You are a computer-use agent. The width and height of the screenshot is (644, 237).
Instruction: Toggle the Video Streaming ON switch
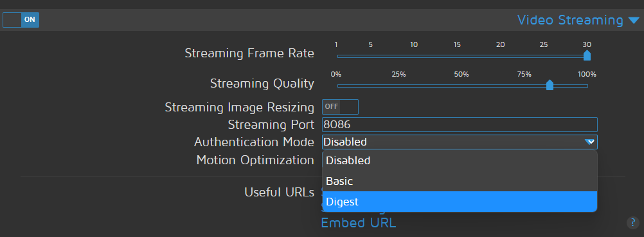21,20
